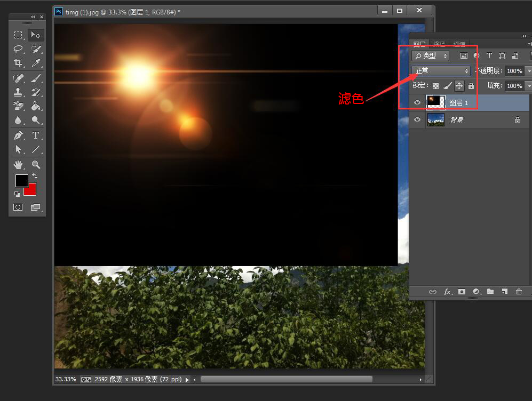Select the Rectangular Marquee tool
The image size is (532, 401).
18,35
